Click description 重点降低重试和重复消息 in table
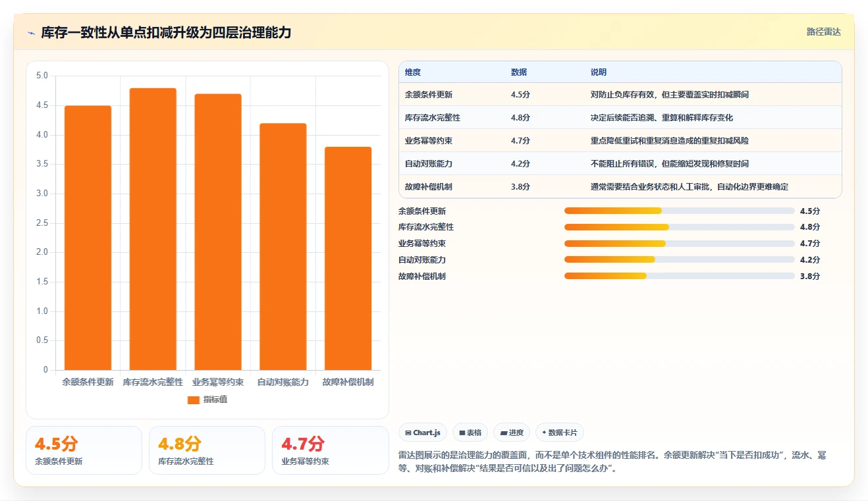 coord(670,141)
